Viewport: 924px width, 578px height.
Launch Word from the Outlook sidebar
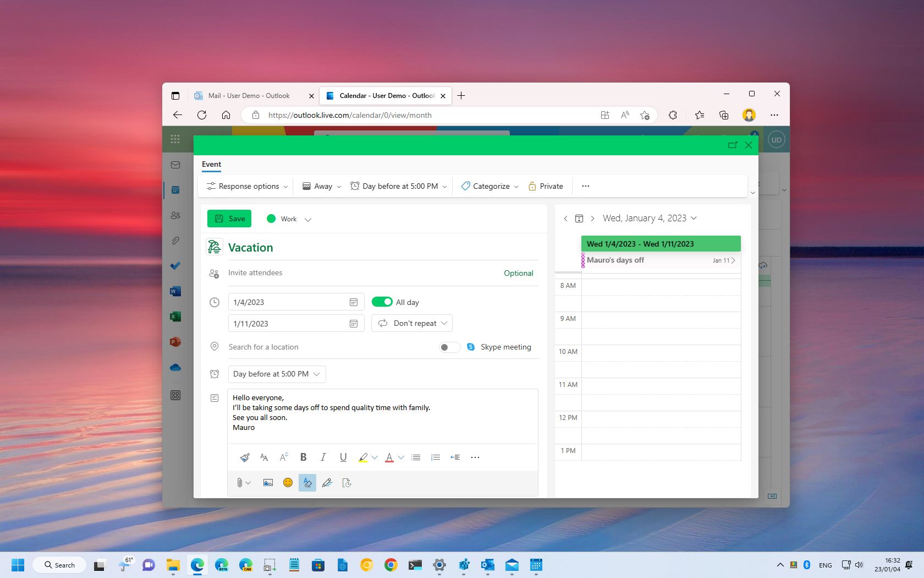click(175, 291)
